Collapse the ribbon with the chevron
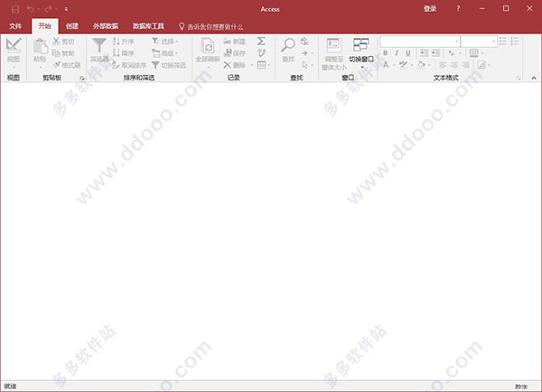Image resolution: width=542 pixels, height=392 pixels. 534,78
